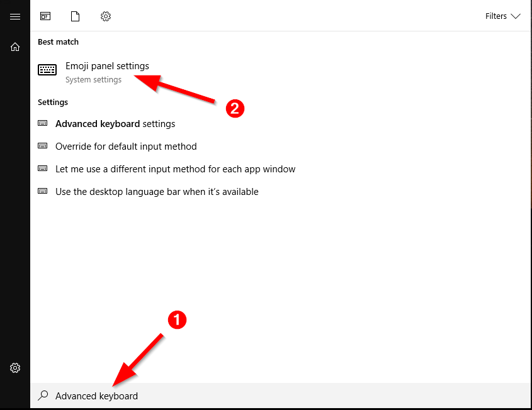Click the keyboard icon beside Let me use result
532x410 pixels.
tap(43, 169)
